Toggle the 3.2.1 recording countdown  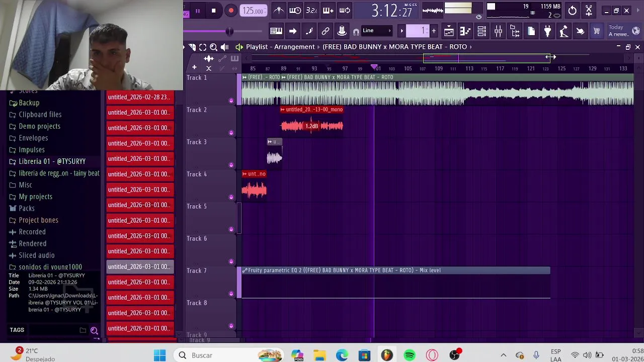click(x=311, y=11)
